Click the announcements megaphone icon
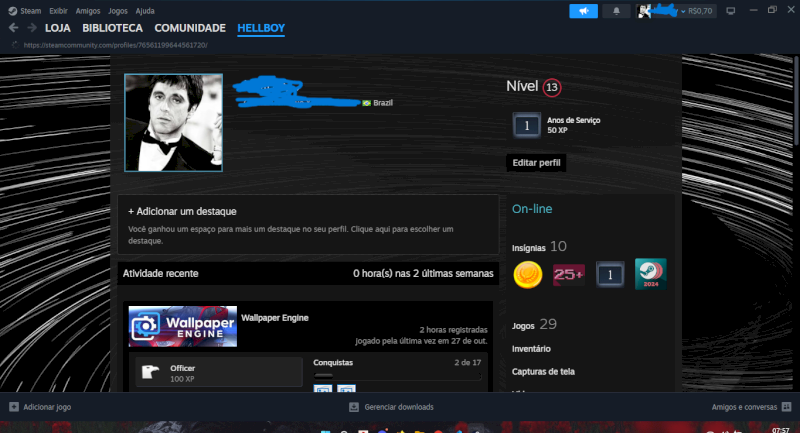800x433 pixels. coord(583,11)
